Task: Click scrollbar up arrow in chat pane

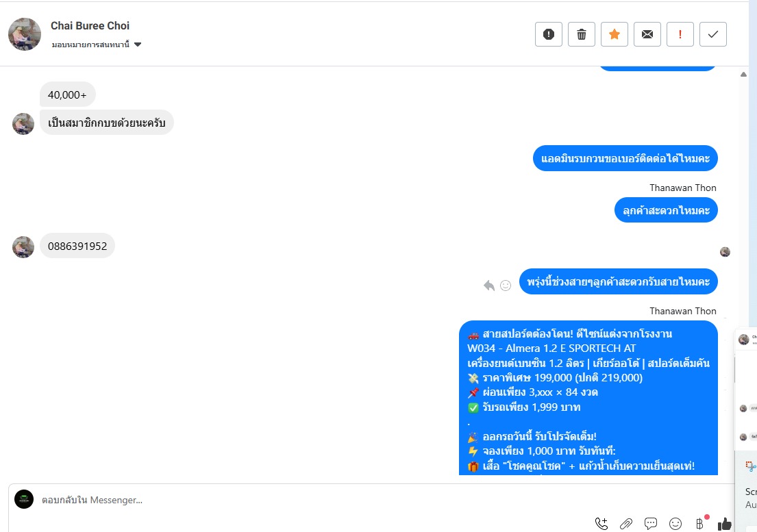Action: pyautogui.click(x=743, y=74)
